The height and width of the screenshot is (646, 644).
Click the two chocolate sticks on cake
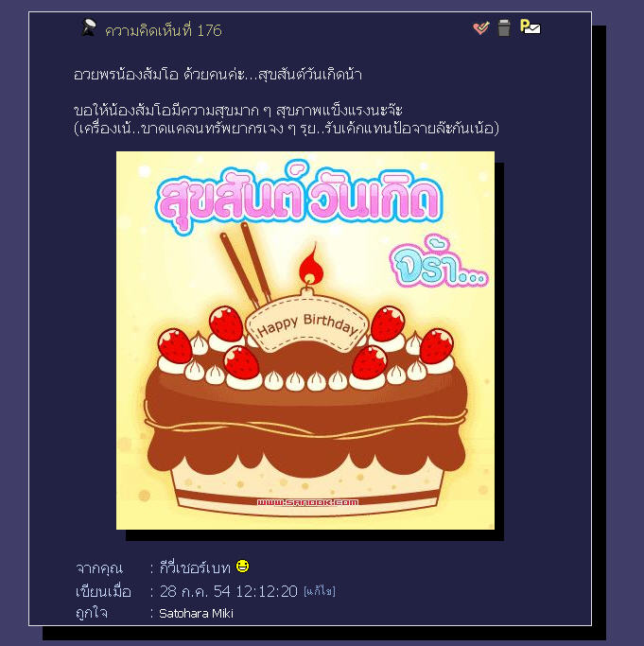coord(246,264)
